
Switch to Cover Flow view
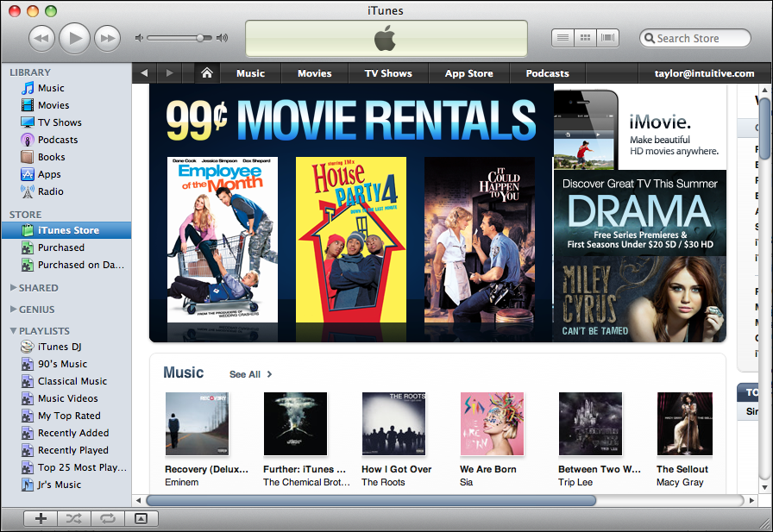point(608,38)
